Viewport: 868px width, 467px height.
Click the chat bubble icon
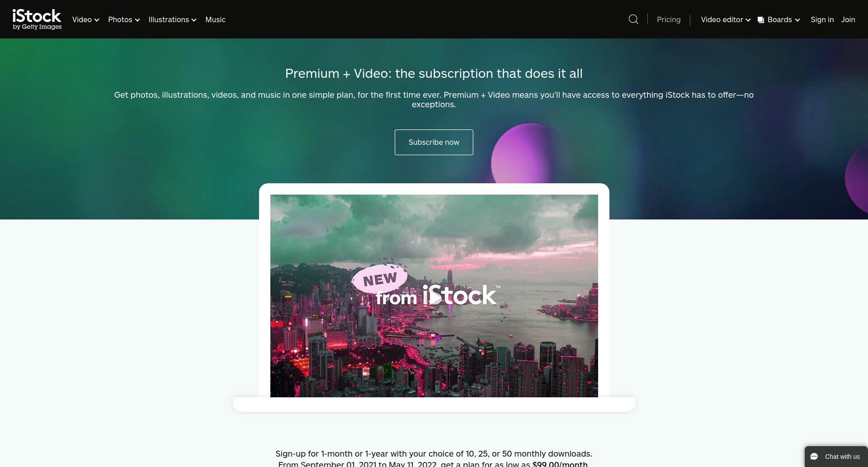click(814, 457)
